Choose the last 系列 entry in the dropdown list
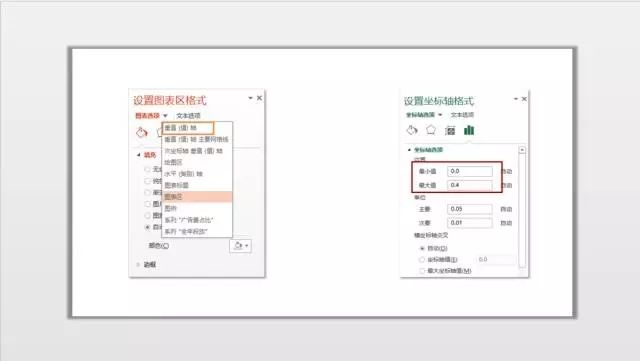This screenshot has width=640, height=361. (197, 231)
